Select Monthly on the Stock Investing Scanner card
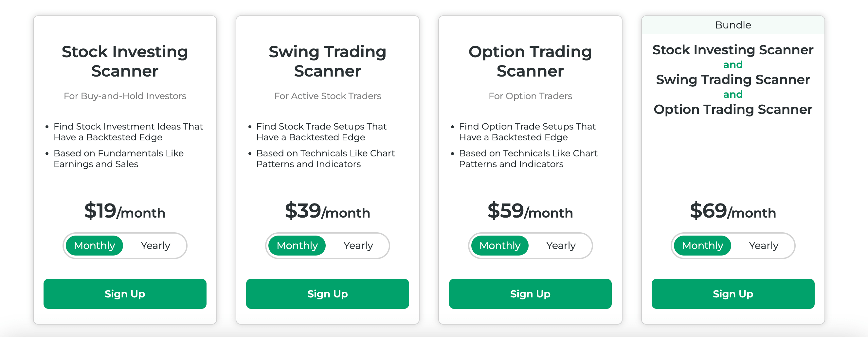This screenshot has height=337, width=868. pos(94,246)
